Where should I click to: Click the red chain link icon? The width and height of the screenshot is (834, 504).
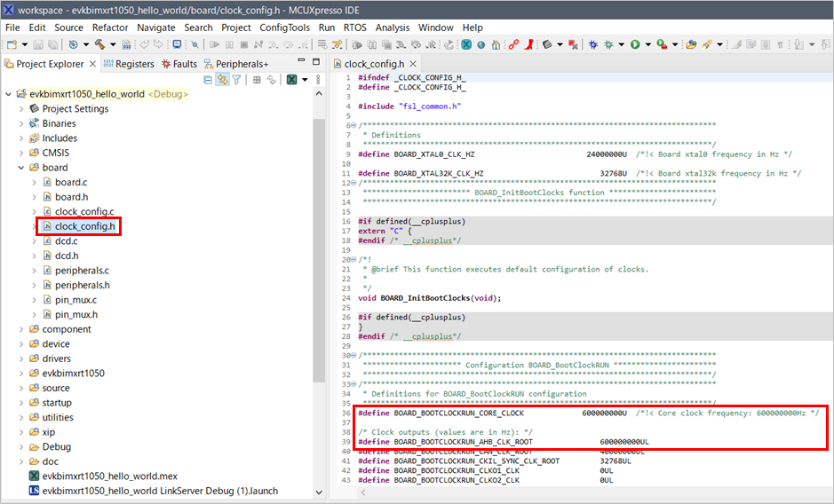[513, 44]
